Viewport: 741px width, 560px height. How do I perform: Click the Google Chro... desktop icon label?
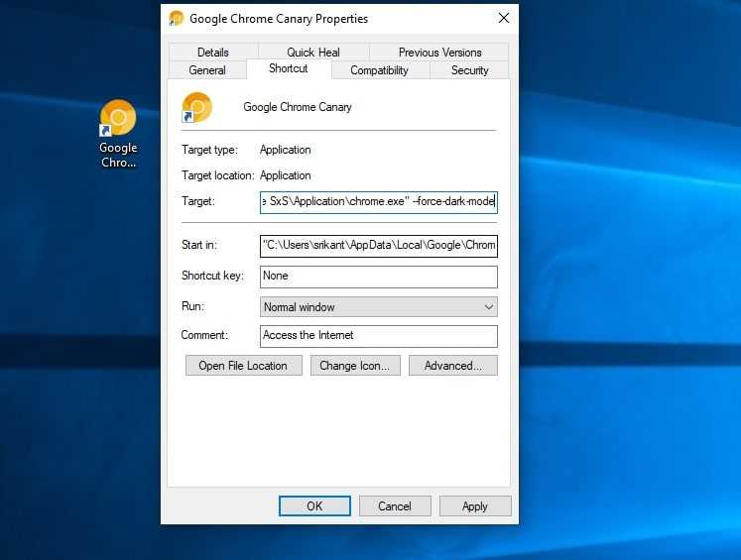[x=118, y=155]
